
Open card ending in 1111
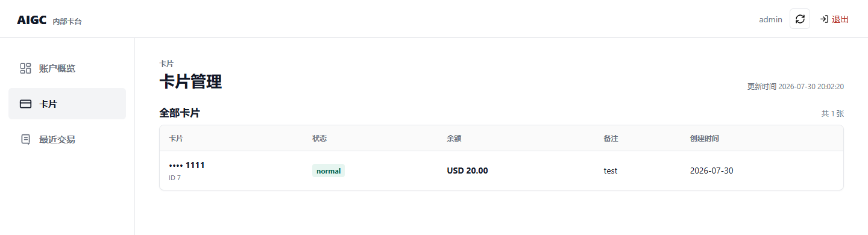[x=187, y=165]
